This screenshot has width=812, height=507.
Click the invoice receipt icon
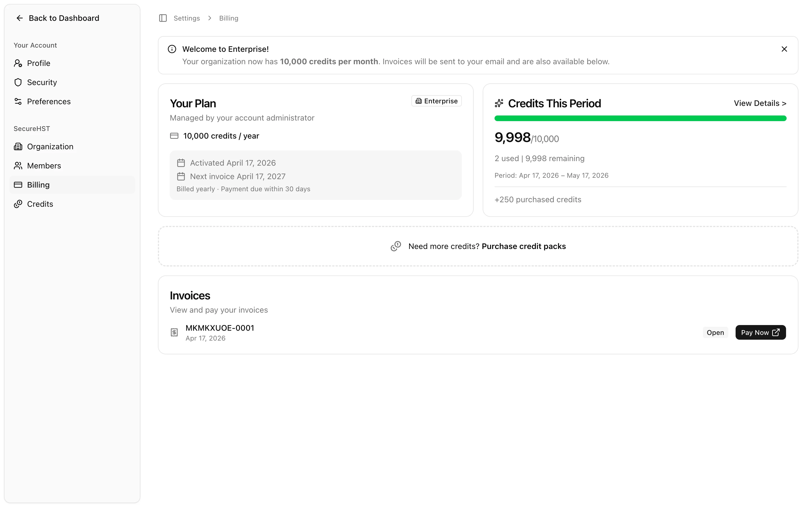pyautogui.click(x=174, y=333)
